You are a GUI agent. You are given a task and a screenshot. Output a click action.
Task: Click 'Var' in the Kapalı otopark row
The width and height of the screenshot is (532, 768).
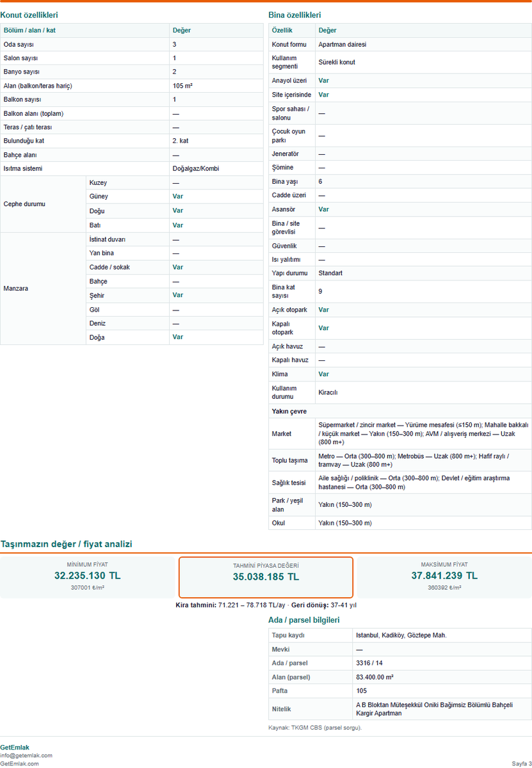click(324, 328)
